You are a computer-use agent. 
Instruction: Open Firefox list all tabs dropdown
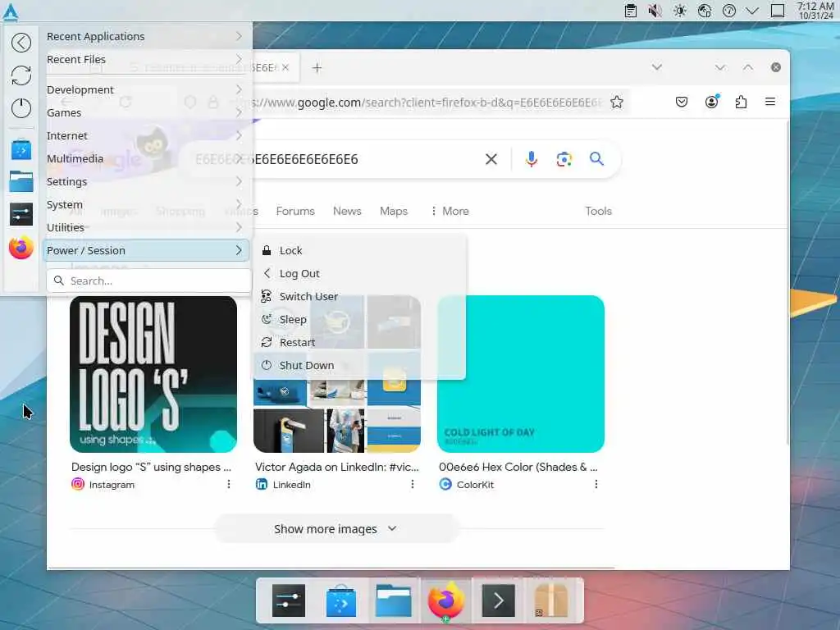pyautogui.click(x=657, y=67)
